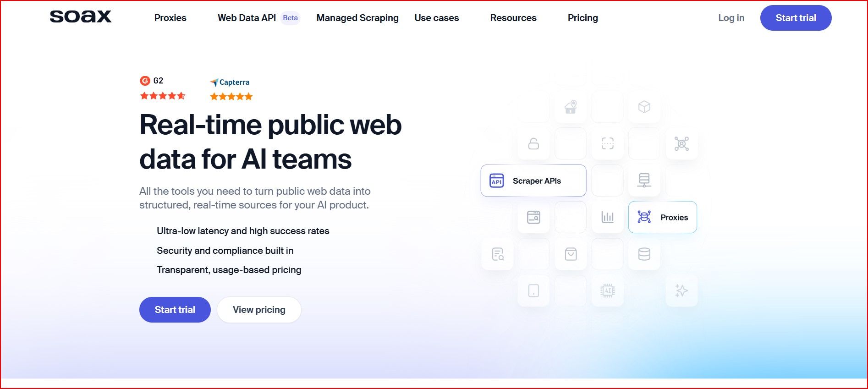Click the shopping bag icon tile
This screenshot has height=389, width=868.
[x=571, y=254]
